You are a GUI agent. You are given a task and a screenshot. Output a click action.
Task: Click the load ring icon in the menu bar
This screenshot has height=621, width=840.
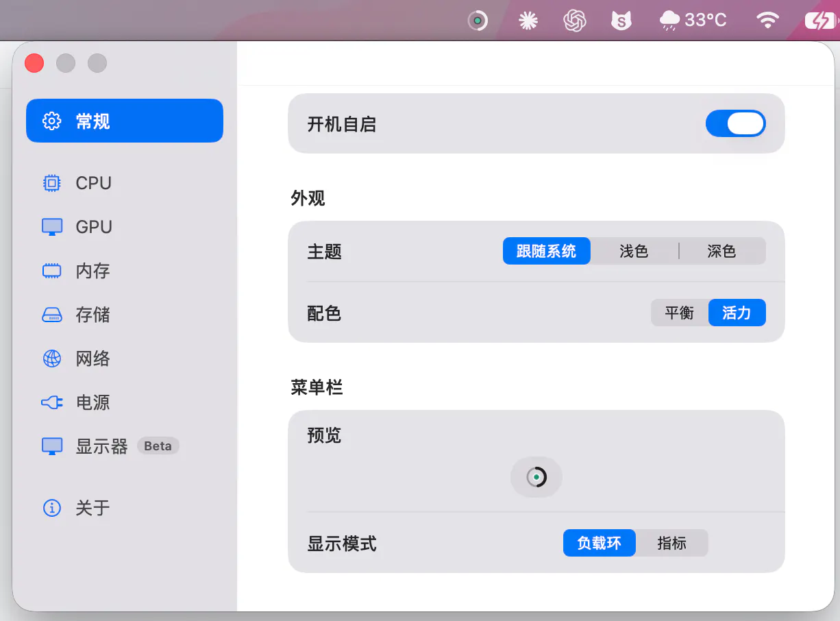pyautogui.click(x=478, y=21)
